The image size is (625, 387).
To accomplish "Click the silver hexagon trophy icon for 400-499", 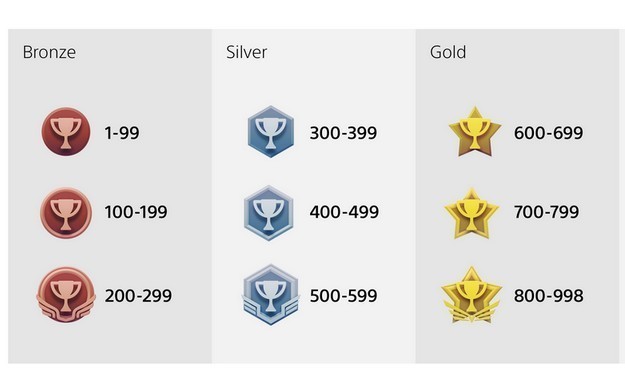I will [269, 213].
